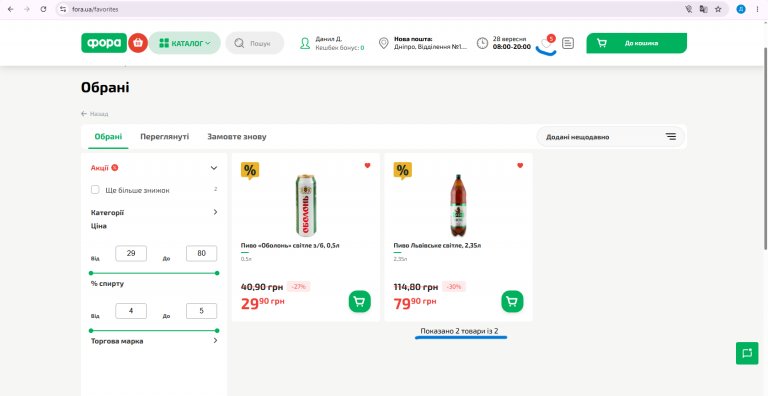Image resolution: width=768 pixels, height=396 pixels.
Task: Click the browser forward arrow
Action: point(26,9)
